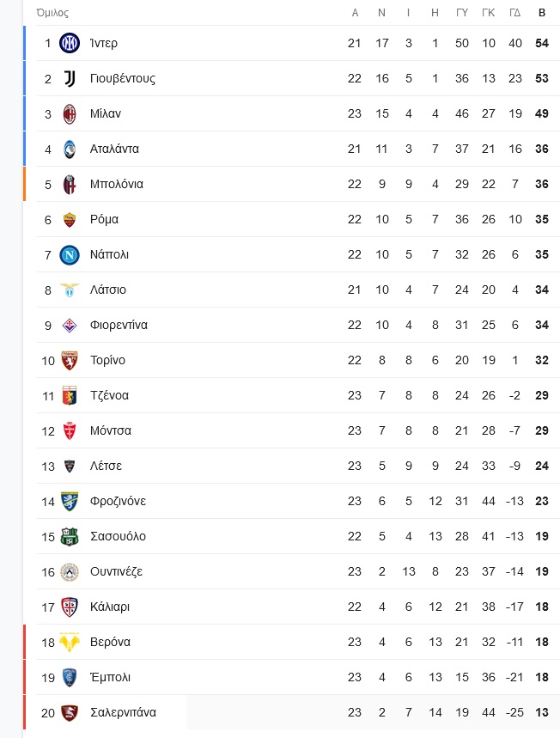Click the Όμιλος column header
The height and width of the screenshot is (738, 560).
[x=52, y=13]
